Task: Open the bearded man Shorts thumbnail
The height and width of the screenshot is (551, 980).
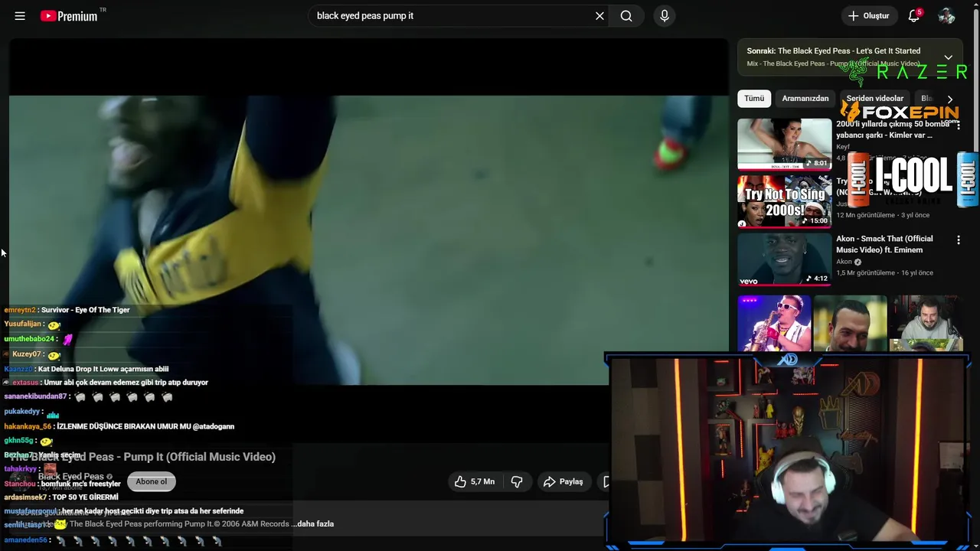Action: pyautogui.click(x=850, y=324)
